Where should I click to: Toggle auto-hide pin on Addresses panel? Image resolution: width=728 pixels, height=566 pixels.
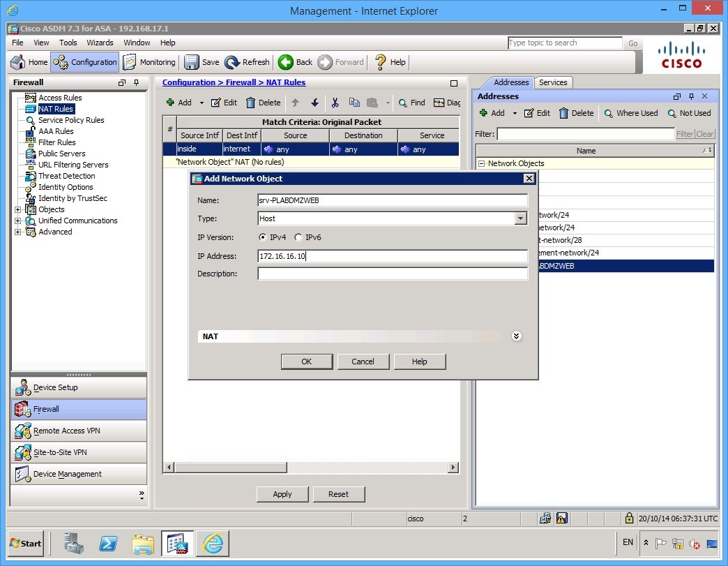pyautogui.click(x=692, y=96)
